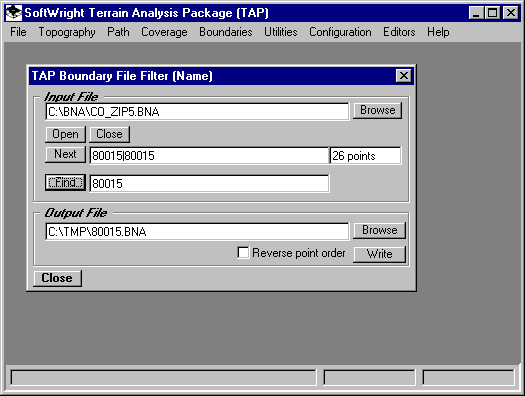
Task: Click the output file path field
Action: pyautogui.click(x=197, y=232)
